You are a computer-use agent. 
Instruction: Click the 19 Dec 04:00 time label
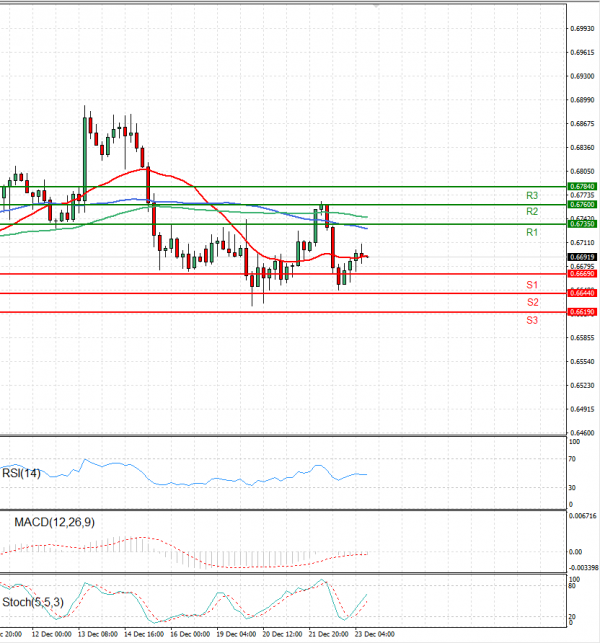(x=236, y=634)
